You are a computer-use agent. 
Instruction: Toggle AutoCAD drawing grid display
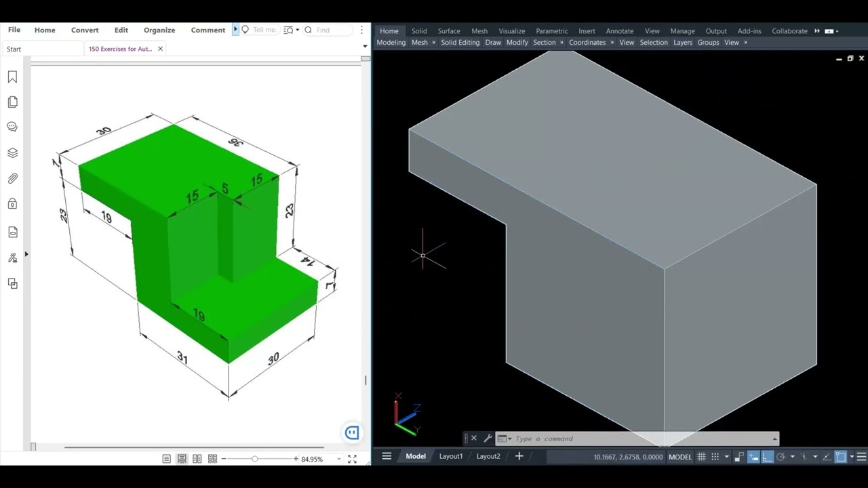click(x=702, y=457)
